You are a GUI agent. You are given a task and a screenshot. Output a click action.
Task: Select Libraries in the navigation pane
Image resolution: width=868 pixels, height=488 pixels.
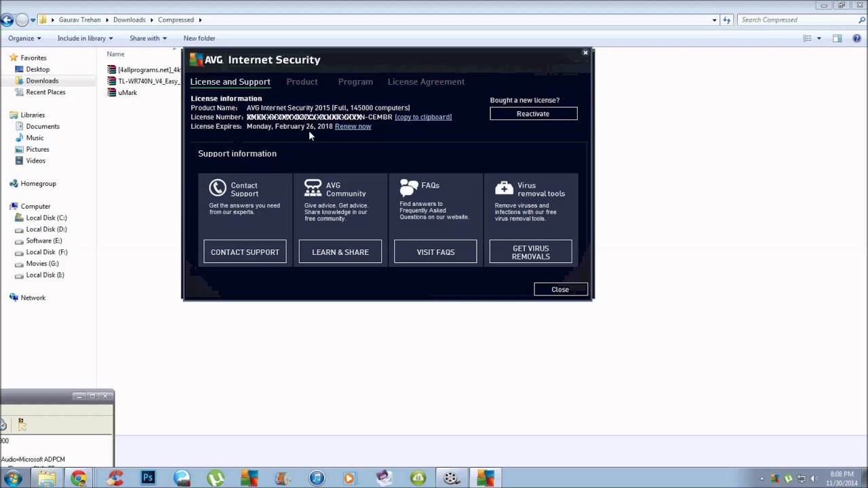click(33, 115)
